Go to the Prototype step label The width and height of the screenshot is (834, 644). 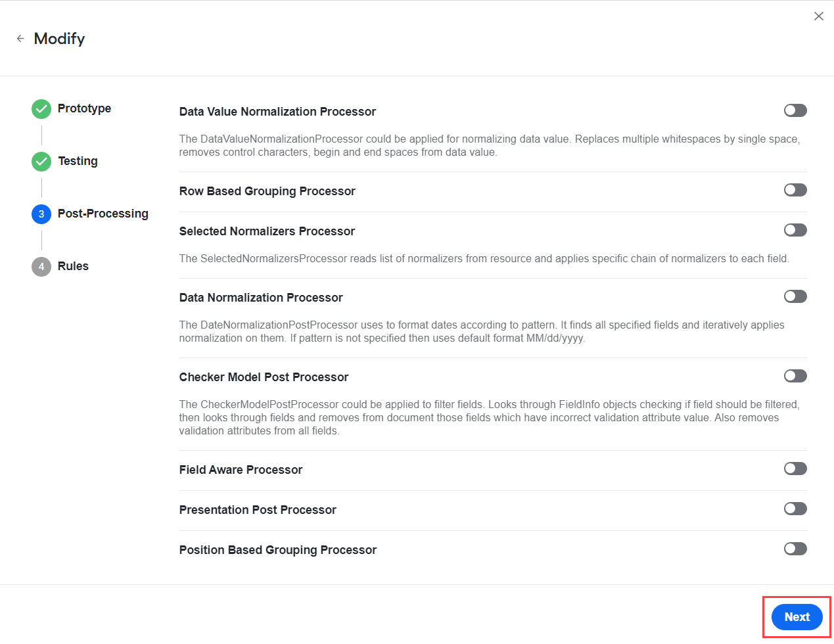pyautogui.click(x=84, y=108)
